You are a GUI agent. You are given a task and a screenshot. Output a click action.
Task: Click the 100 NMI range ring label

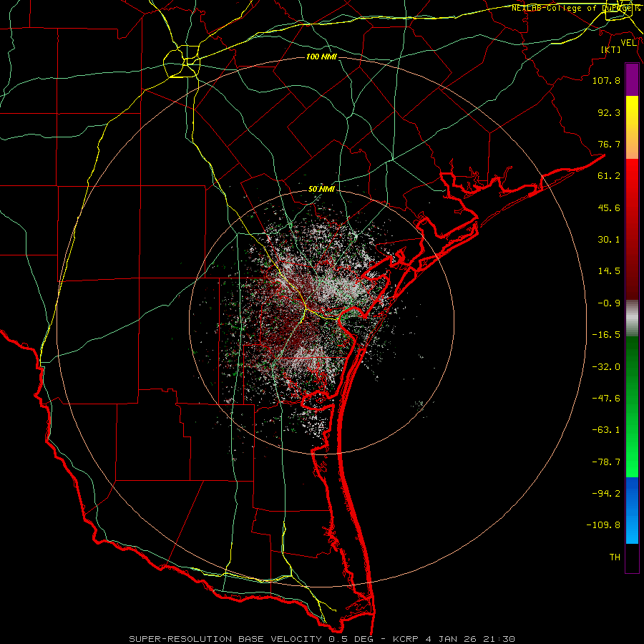click(321, 57)
